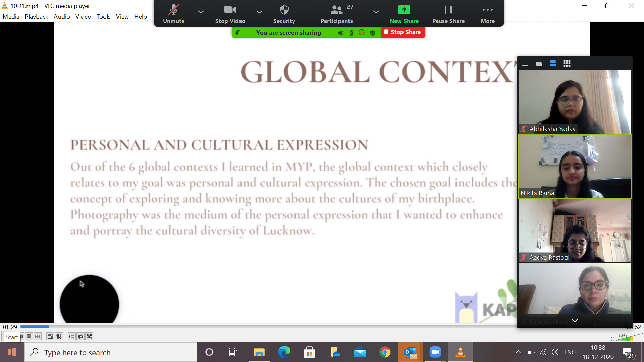This screenshot has width=644, height=362.
Task: Open system volume tray icon
Action: point(555,352)
